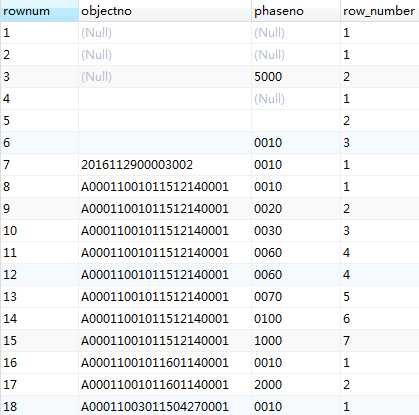Click rownum cell 17

(x=39, y=385)
